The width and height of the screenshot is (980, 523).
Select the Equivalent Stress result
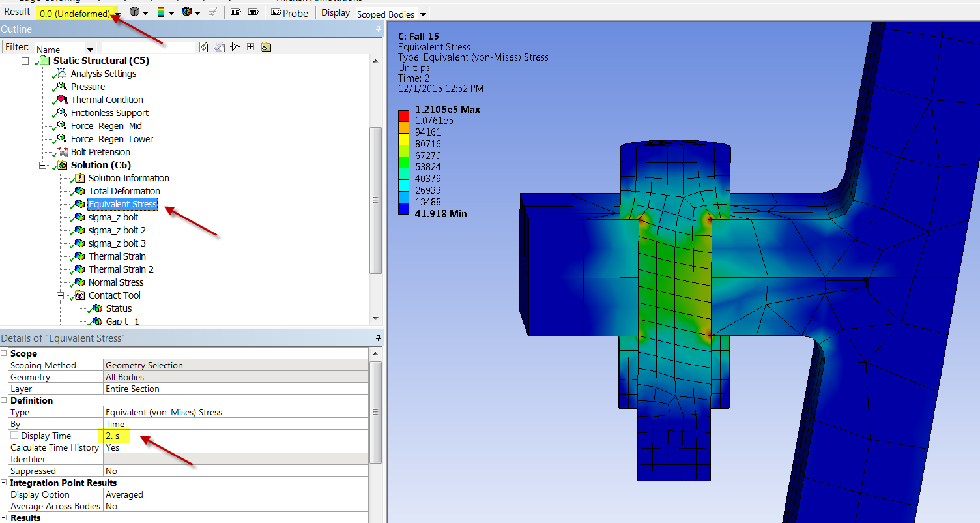(122, 204)
